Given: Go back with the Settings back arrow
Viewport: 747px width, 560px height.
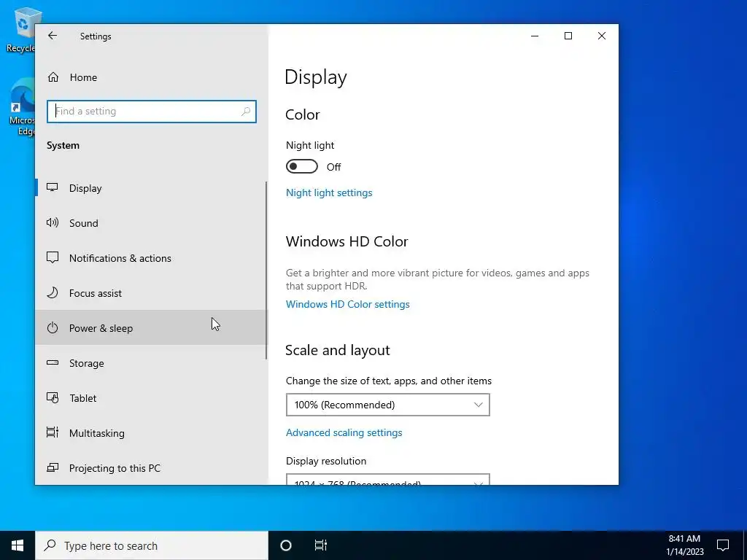Looking at the screenshot, I should (x=53, y=36).
